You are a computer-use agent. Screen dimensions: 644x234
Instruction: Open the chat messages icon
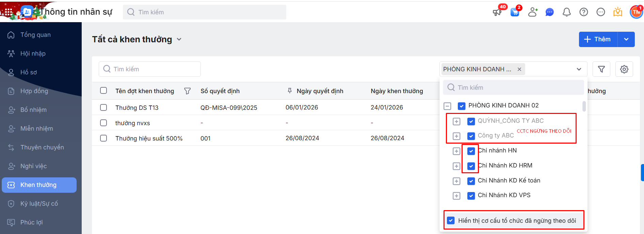click(549, 12)
